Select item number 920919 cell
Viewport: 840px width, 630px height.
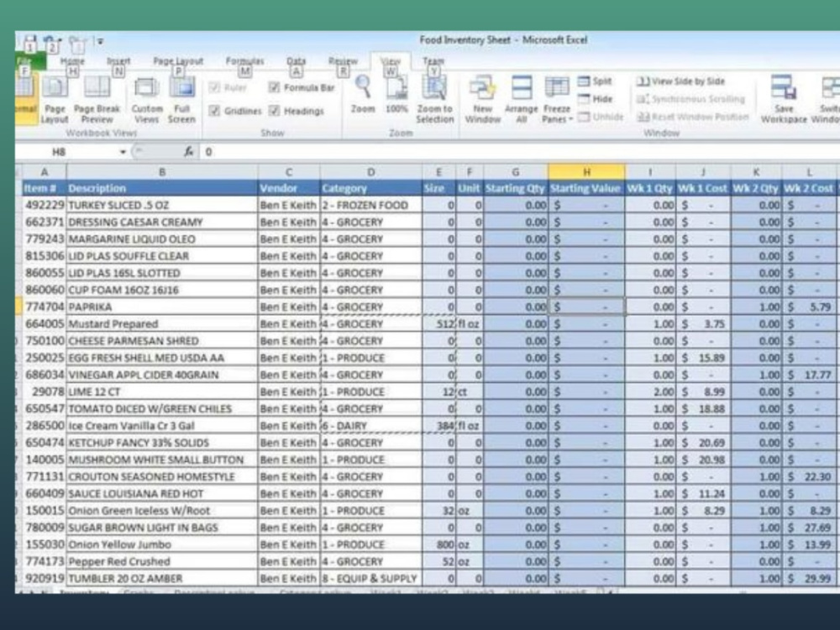tap(45, 579)
